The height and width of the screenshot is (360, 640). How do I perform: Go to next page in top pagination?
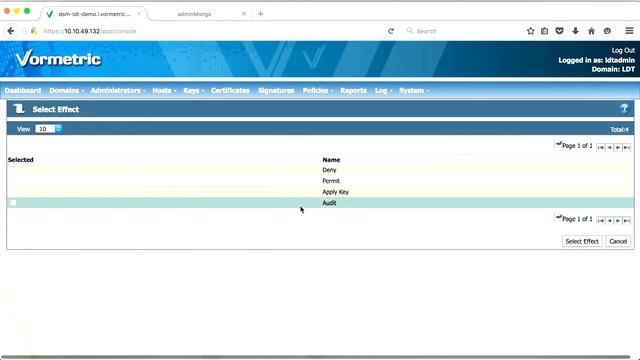[x=618, y=147]
